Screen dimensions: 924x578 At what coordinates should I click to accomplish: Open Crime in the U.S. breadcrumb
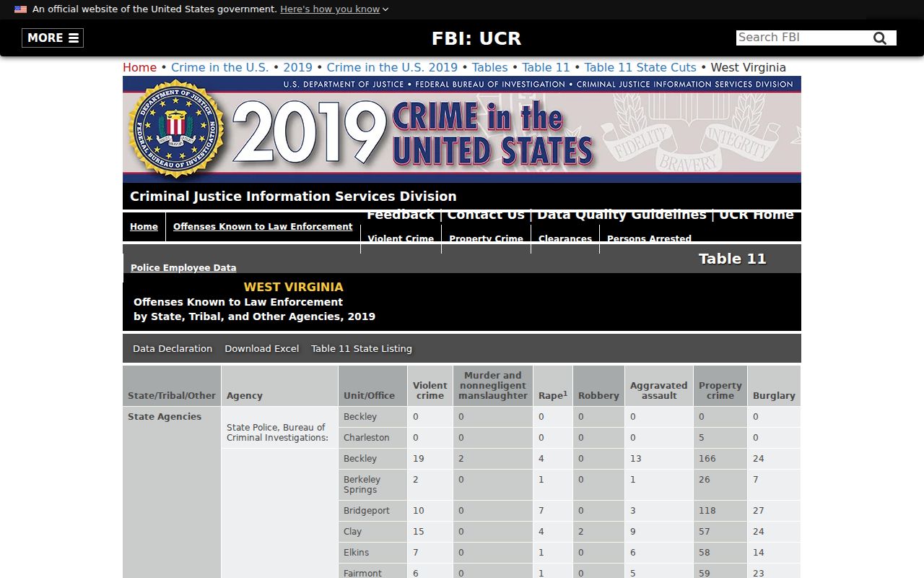pos(219,67)
